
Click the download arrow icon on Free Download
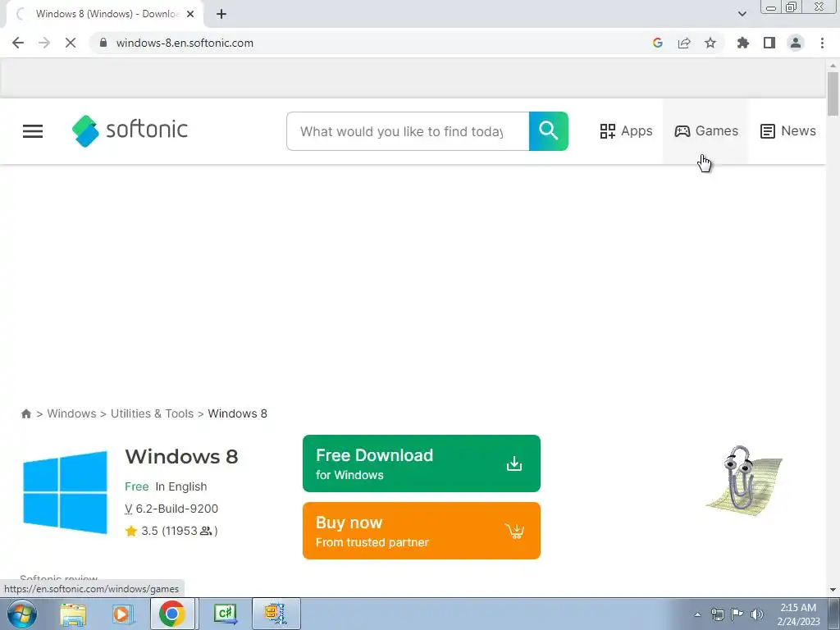(514, 463)
